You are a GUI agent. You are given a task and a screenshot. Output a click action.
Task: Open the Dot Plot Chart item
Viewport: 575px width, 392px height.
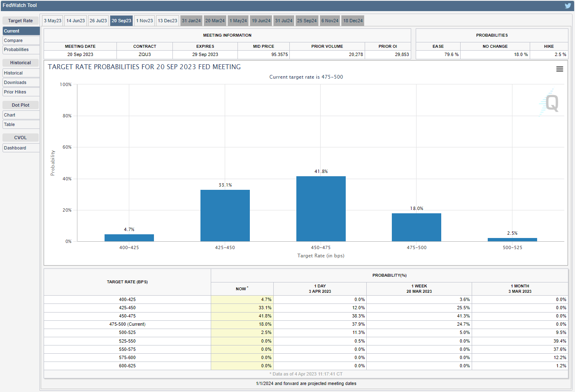21,115
